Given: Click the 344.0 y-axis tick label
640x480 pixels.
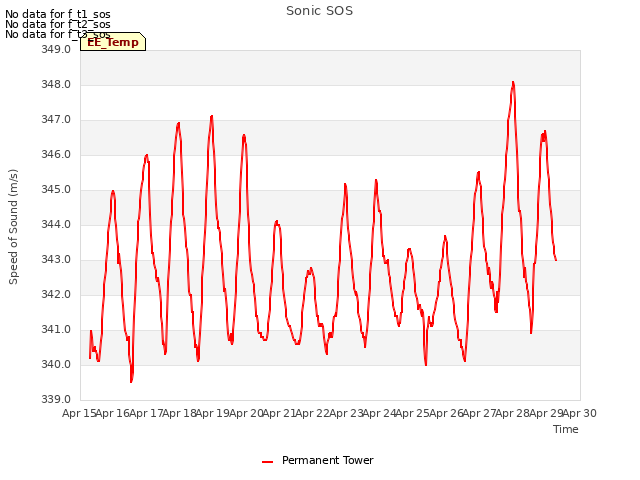Looking at the screenshot, I should click(x=56, y=224).
